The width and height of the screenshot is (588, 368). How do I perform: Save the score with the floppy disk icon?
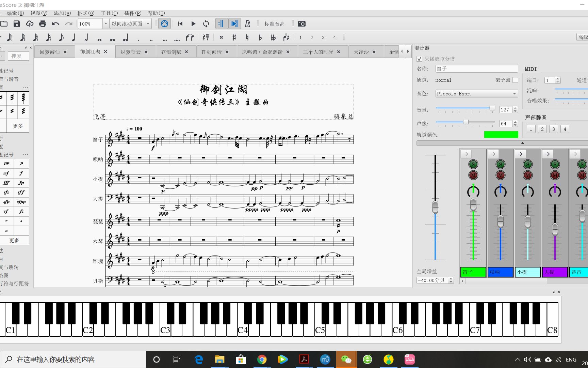coord(17,24)
